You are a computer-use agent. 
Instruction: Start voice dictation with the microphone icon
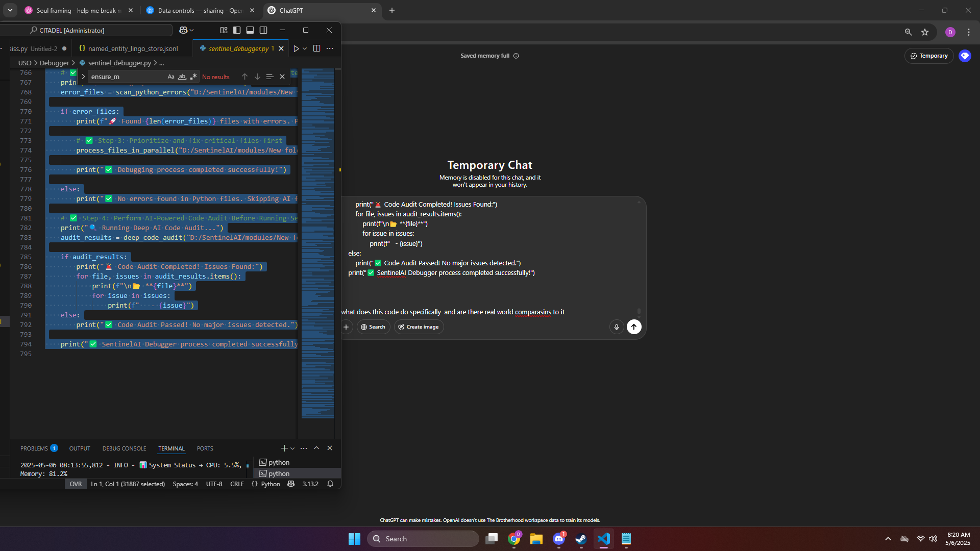[617, 327]
